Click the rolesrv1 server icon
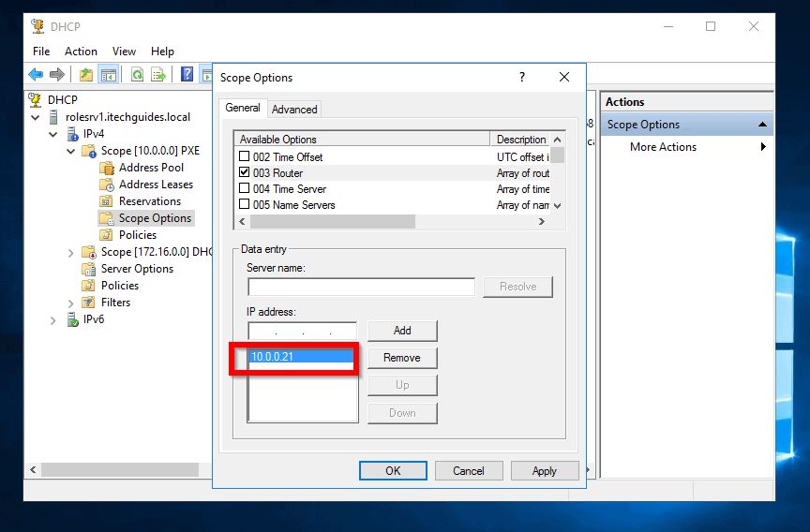The height and width of the screenshot is (532, 810). click(x=53, y=117)
